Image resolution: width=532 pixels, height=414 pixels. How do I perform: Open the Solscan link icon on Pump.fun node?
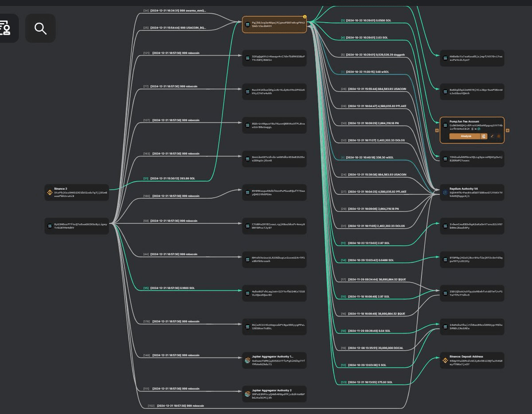click(479, 129)
